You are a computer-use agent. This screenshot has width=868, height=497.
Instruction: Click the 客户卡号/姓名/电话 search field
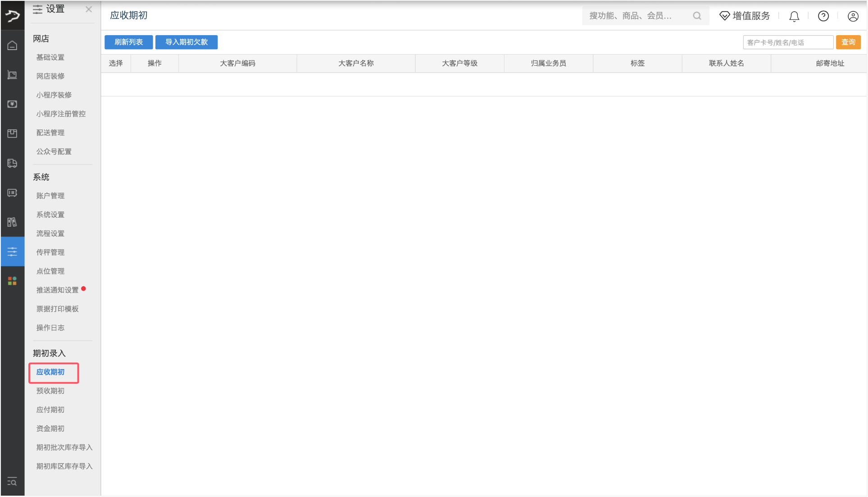point(787,42)
